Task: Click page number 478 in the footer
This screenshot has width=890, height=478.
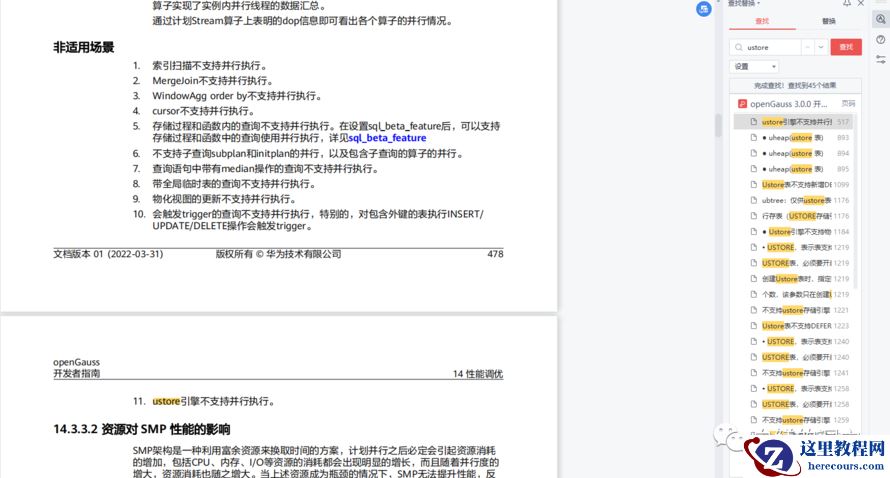Action: tap(495, 254)
